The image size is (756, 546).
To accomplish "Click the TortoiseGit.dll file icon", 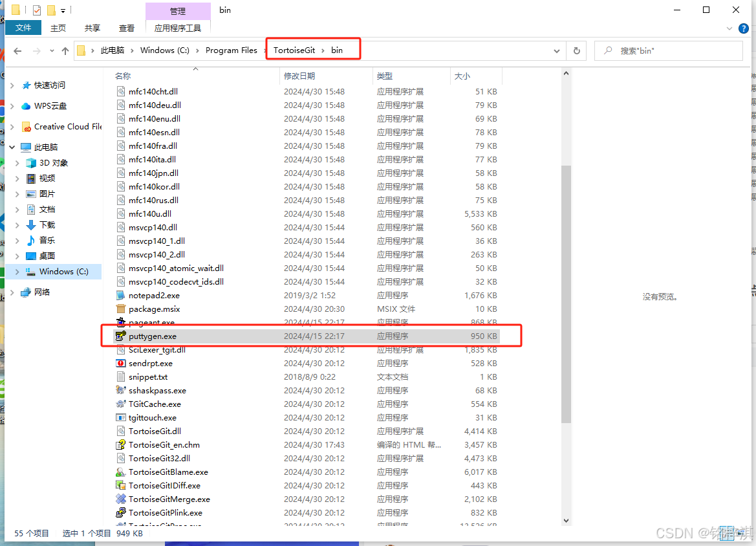I will tap(120, 431).
